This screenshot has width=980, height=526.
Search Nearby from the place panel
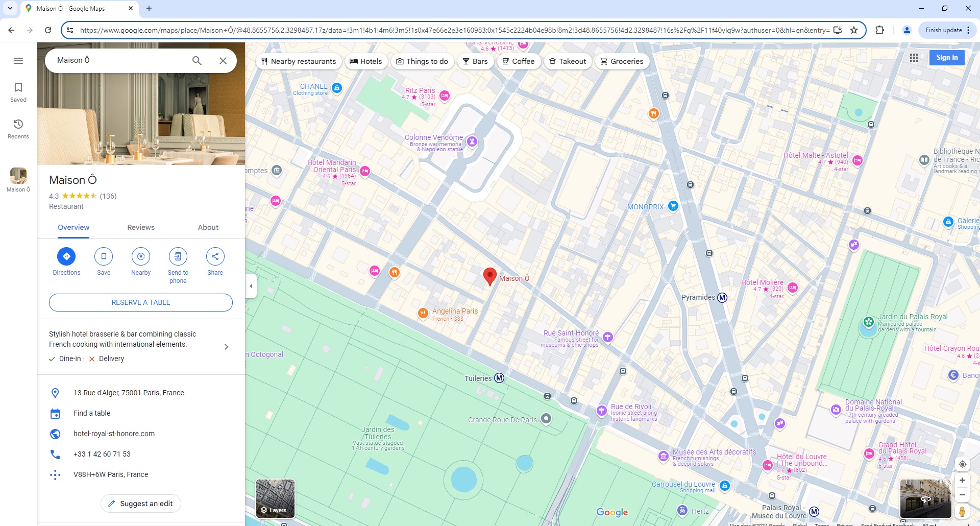pyautogui.click(x=141, y=256)
